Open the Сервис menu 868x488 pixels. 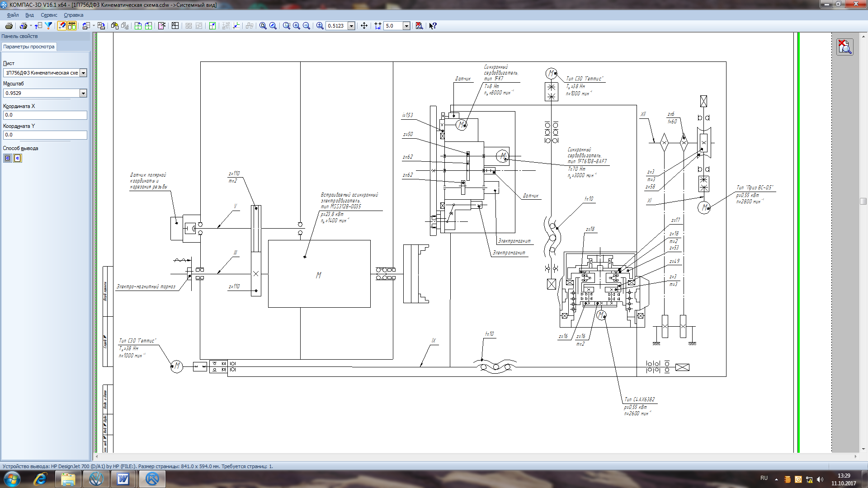(49, 15)
